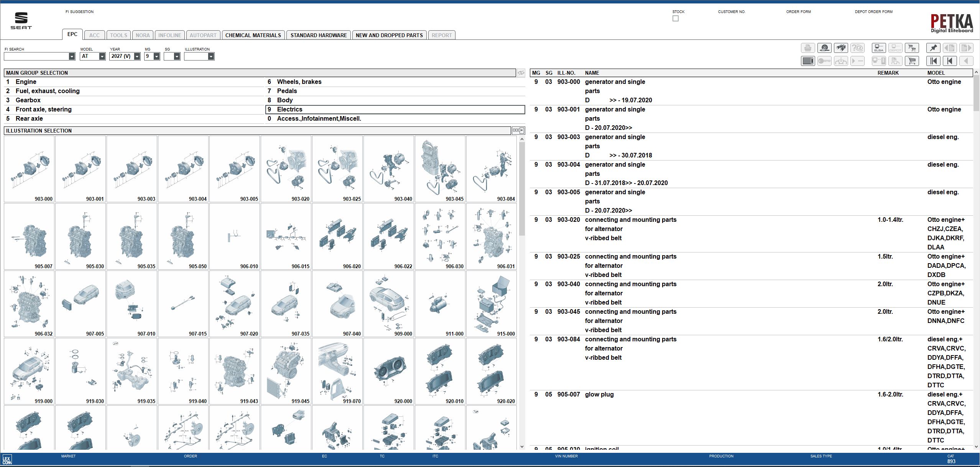Open the double shopping cart order icon
The height and width of the screenshot is (467, 980).
coord(913,48)
